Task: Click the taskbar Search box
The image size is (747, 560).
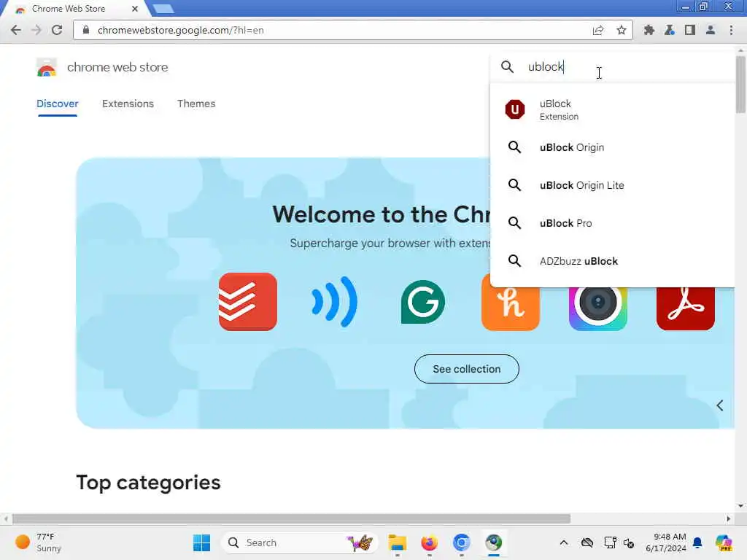Action: (299, 542)
